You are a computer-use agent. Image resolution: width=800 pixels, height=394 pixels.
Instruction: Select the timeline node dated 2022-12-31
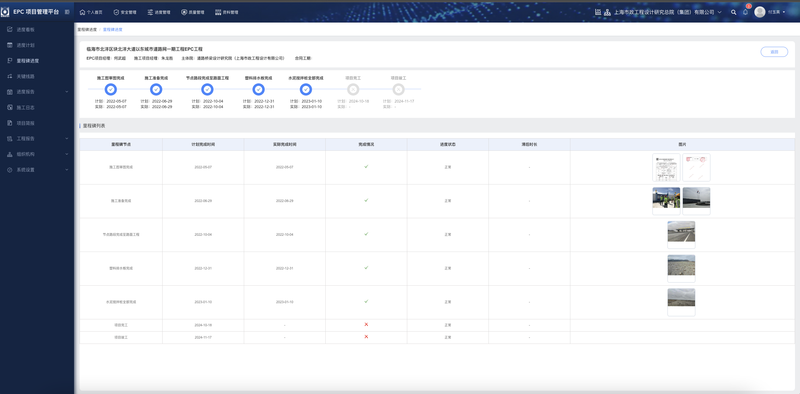tap(259, 89)
